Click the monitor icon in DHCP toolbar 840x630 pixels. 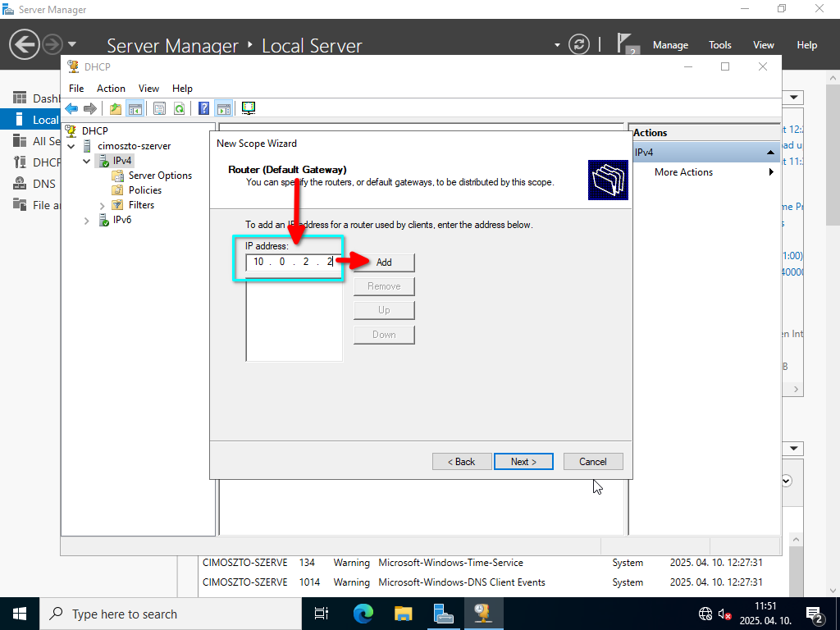click(x=249, y=108)
